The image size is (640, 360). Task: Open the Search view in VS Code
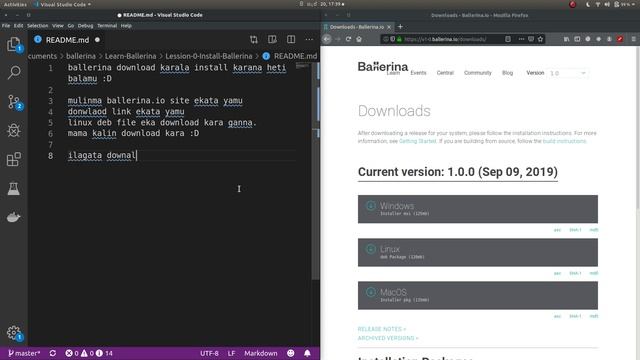pyautogui.click(x=14, y=73)
